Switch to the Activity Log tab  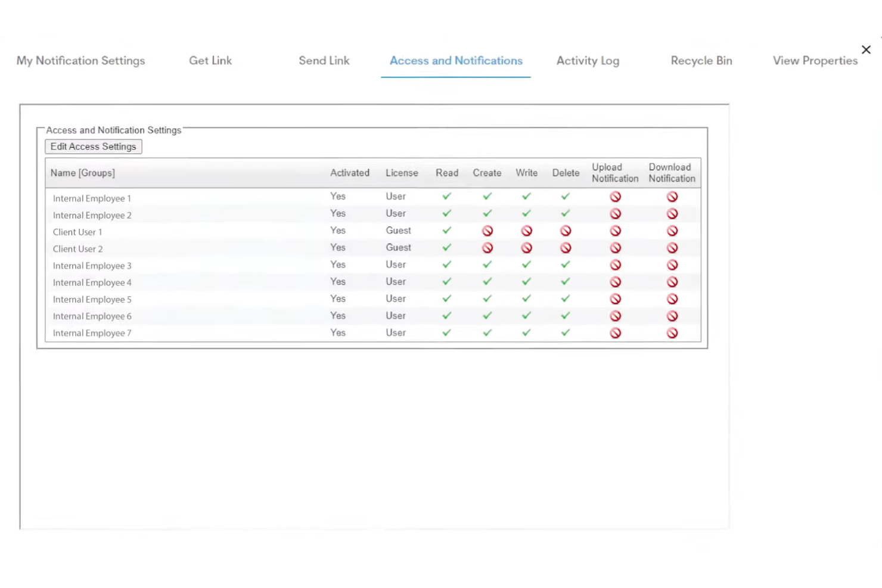(588, 60)
